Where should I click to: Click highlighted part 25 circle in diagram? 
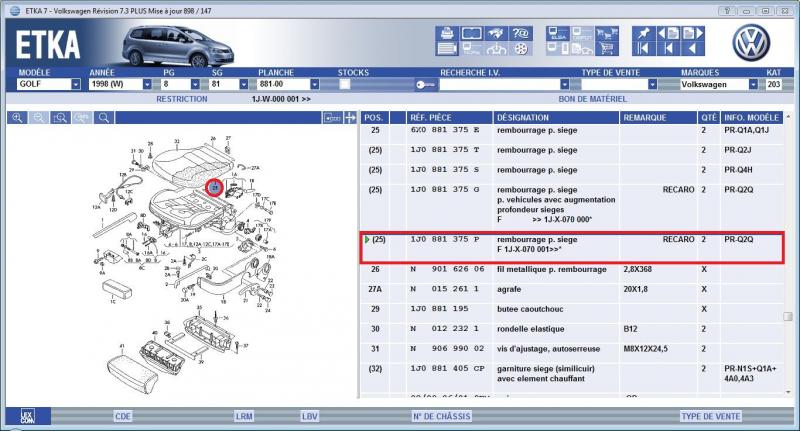[x=214, y=188]
